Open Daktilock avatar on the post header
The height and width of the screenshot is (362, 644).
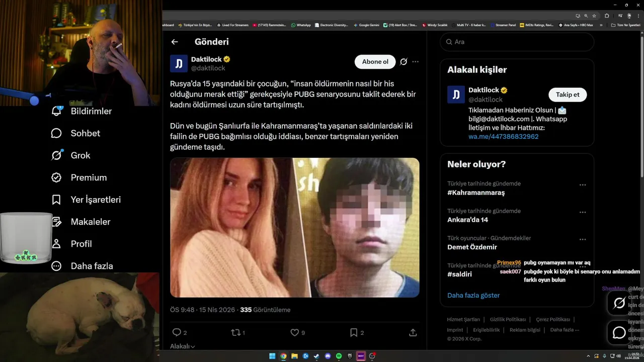click(179, 64)
